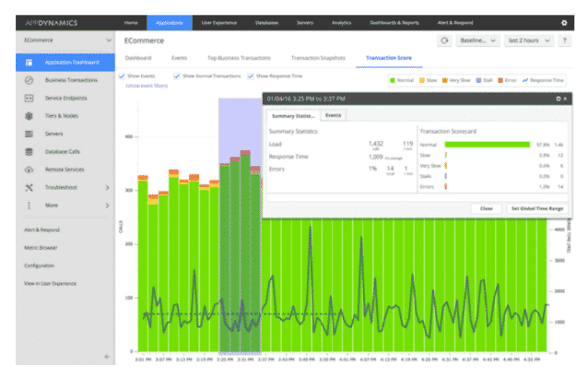This screenshot has height=389, width=588.
Task: Click the Tiers & Nodes sidebar icon
Action: [x=29, y=116]
